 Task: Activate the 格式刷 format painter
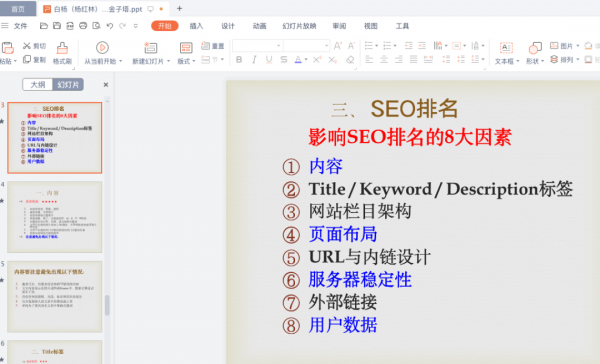click(x=62, y=53)
